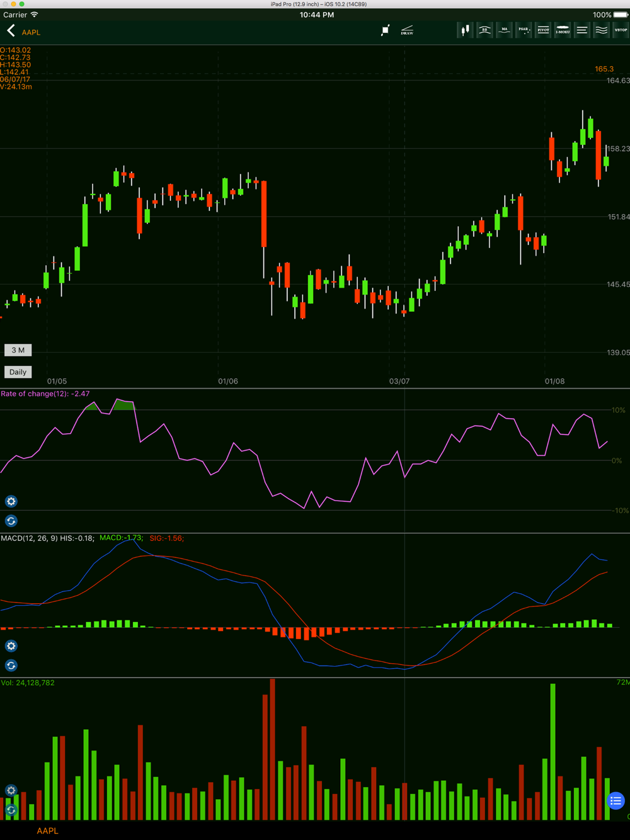
Task: Tap Volume panel refresh icon
Action: pos(11,810)
